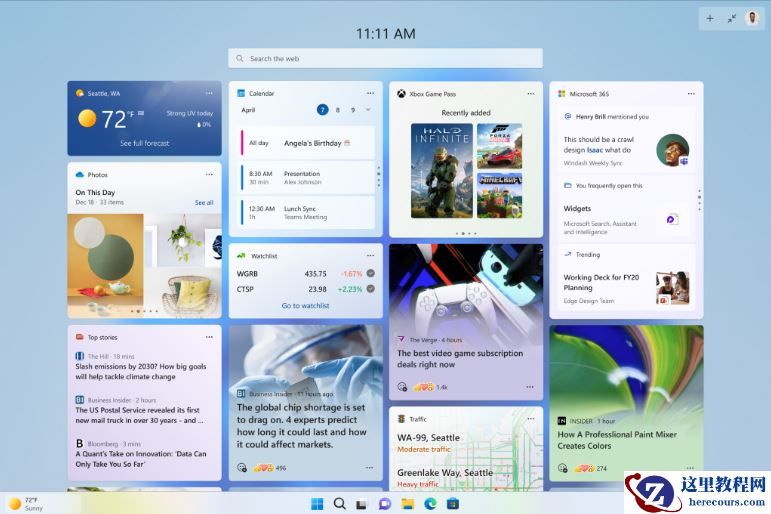The height and width of the screenshot is (514, 771).
Task: Open Bloomberg A Quant's Take story
Action: tap(141, 459)
